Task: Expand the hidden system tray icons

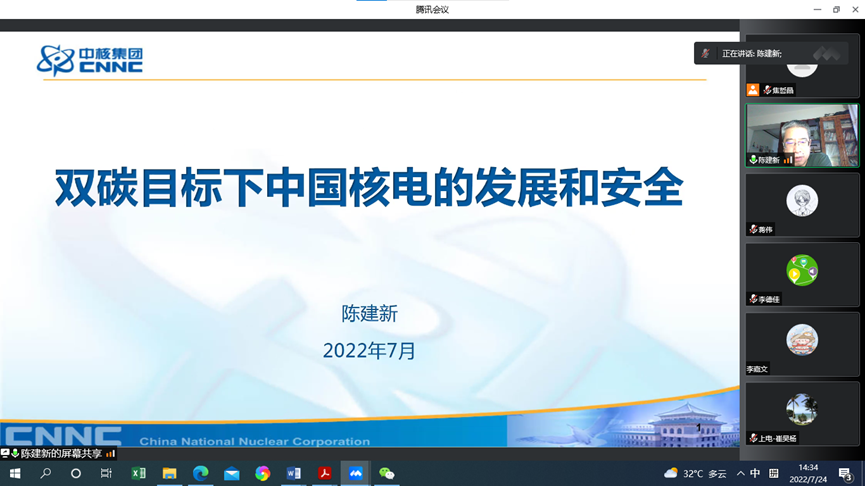Action: [x=740, y=473]
